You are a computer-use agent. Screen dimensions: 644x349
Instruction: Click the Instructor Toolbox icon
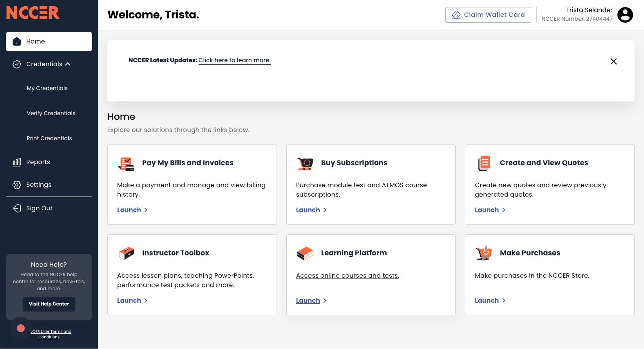tap(126, 253)
